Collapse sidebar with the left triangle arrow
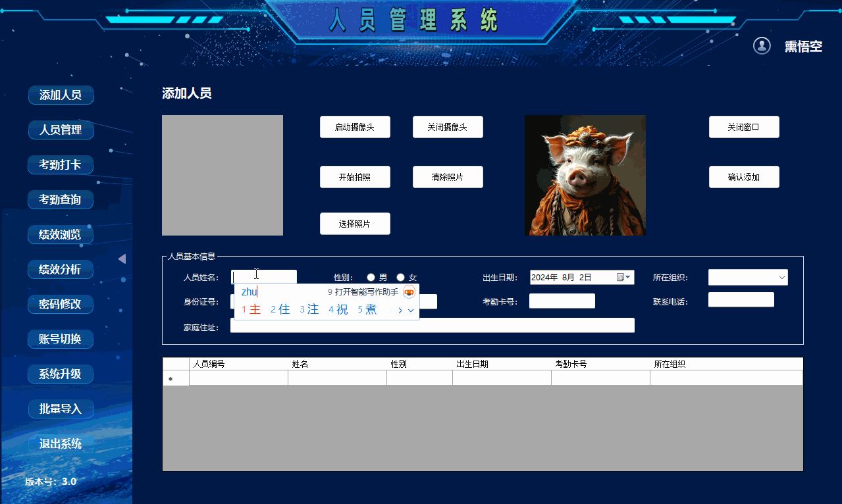Image resolution: width=842 pixels, height=504 pixels. [122, 259]
